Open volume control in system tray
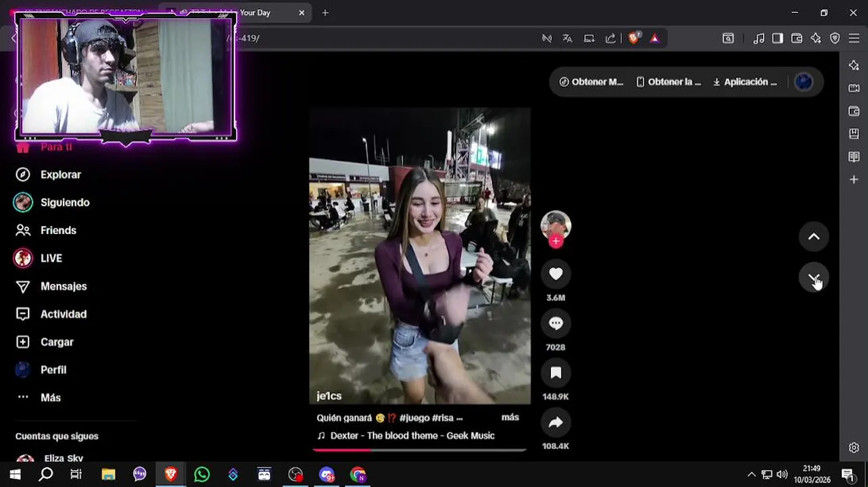868x487 pixels. (782, 475)
